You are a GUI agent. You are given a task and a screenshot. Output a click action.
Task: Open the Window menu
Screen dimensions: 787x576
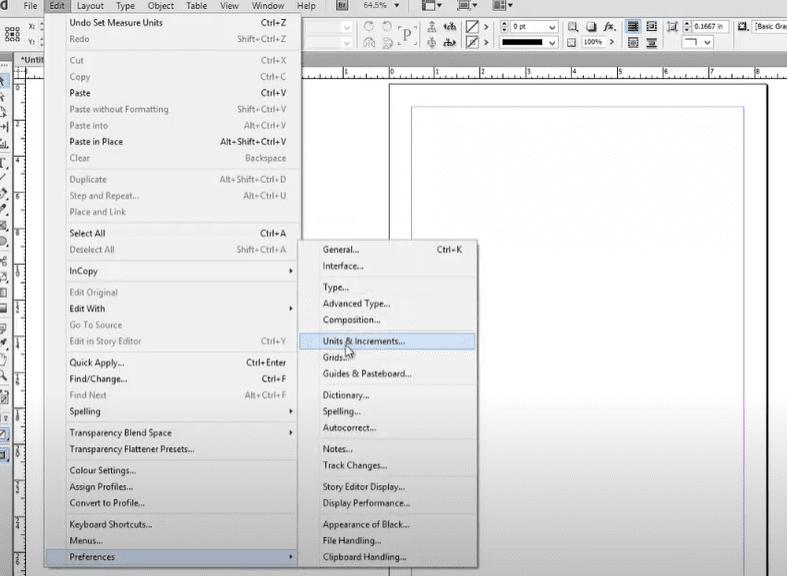click(268, 6)
